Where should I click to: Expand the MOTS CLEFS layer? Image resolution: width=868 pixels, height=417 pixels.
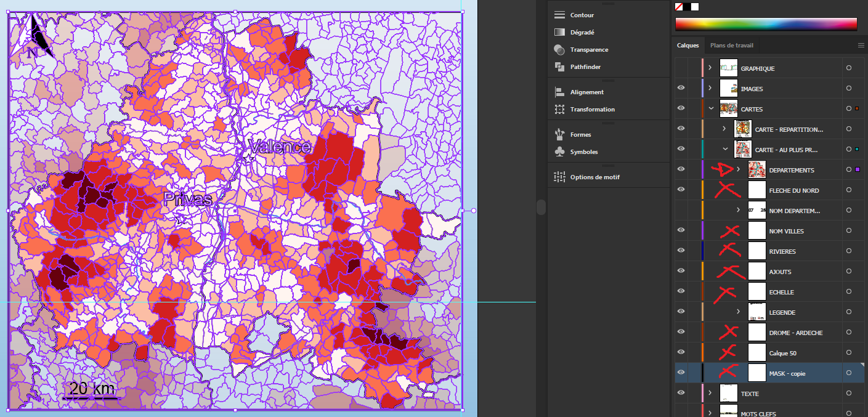pos(710,412)
